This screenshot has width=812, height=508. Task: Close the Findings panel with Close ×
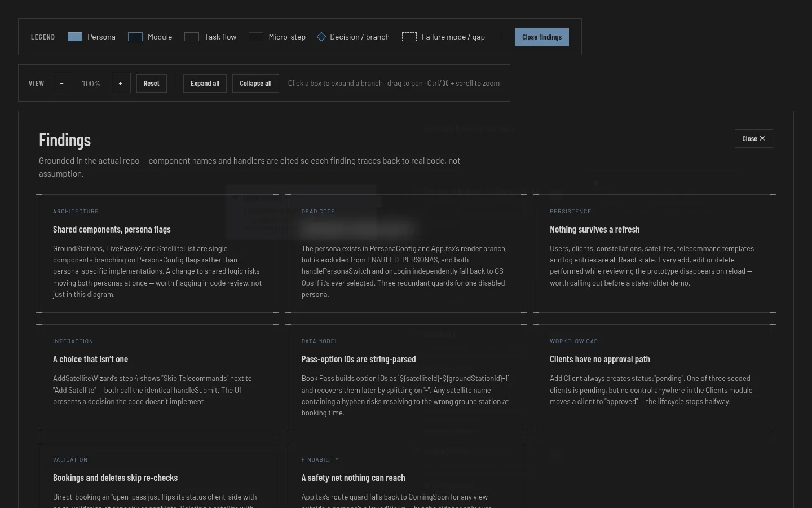(x=753, y=138)
